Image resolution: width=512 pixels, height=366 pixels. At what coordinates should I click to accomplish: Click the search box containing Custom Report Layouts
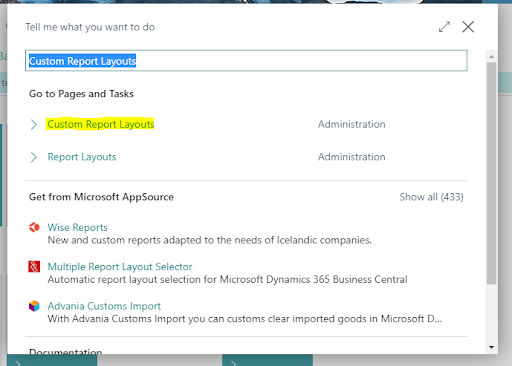[246, 61]
